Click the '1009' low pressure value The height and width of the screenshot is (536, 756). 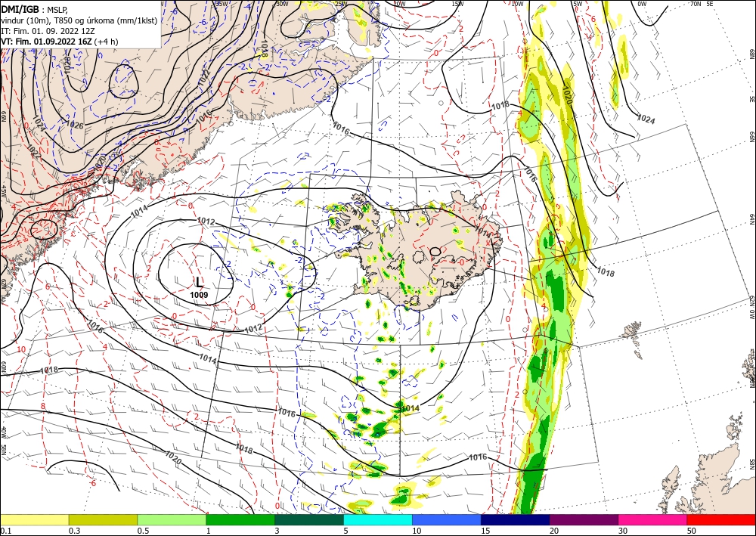coord(199,295)
